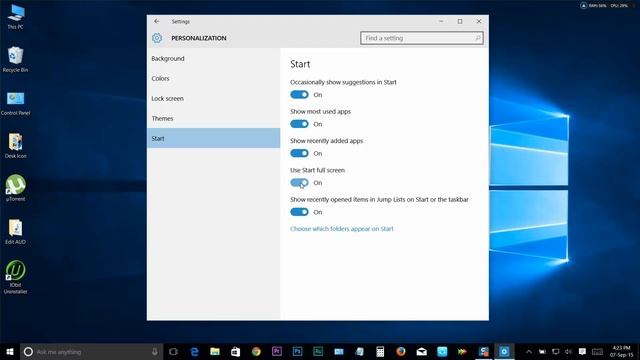Click the active Settings app taskbar icon
640x360 pixels.
(x=504, y=352)
